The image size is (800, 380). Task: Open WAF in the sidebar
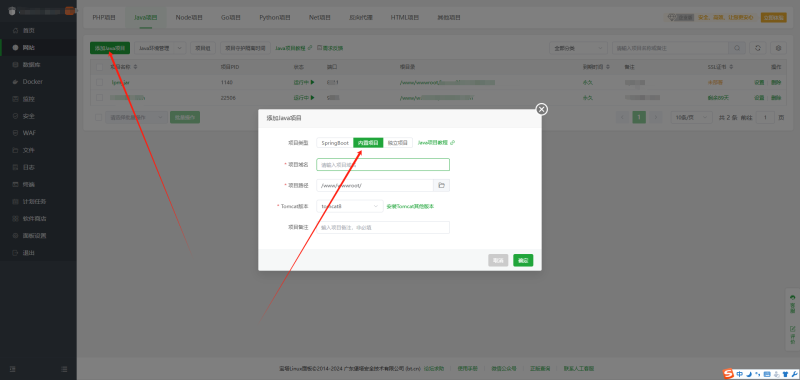coord(29,133)
